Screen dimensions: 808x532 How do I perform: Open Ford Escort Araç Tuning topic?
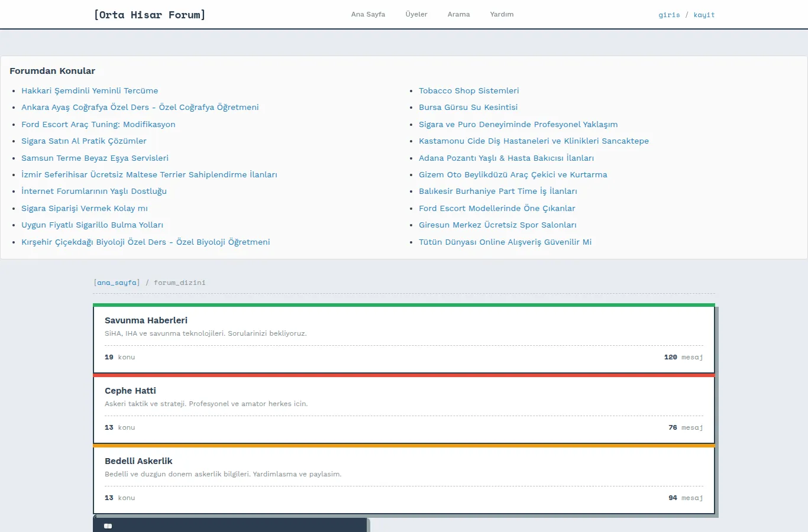pyautogui.click(x=98, y=124)
